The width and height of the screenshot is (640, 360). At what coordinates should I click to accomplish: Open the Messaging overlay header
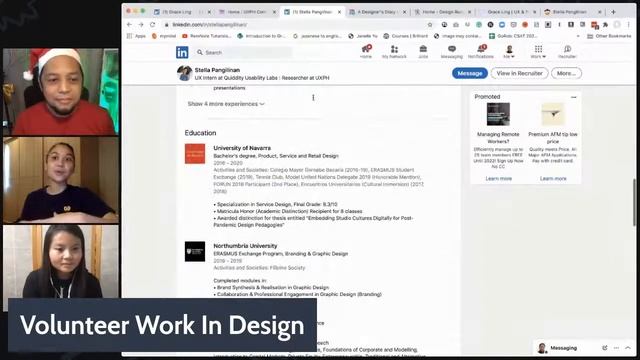[563, 348]
